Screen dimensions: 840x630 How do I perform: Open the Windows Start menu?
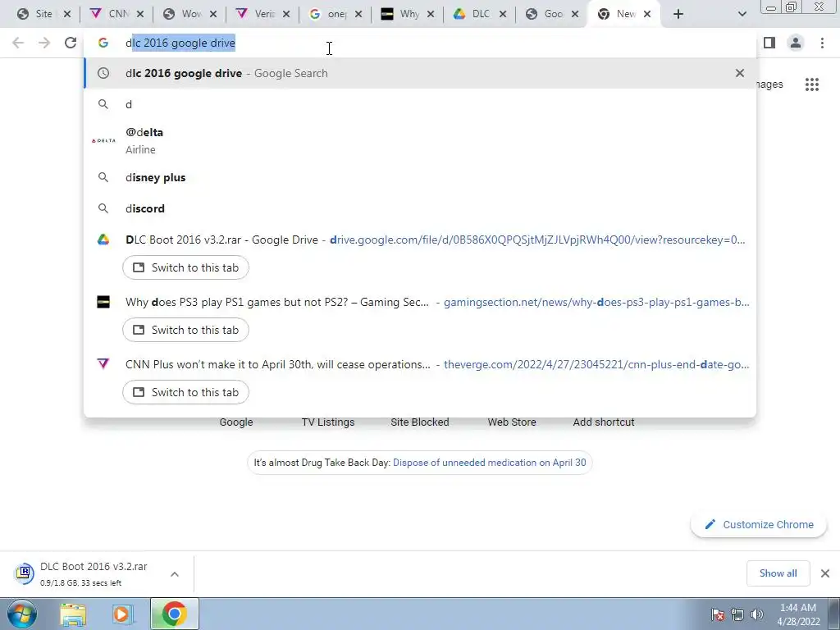tap(21, 614)
